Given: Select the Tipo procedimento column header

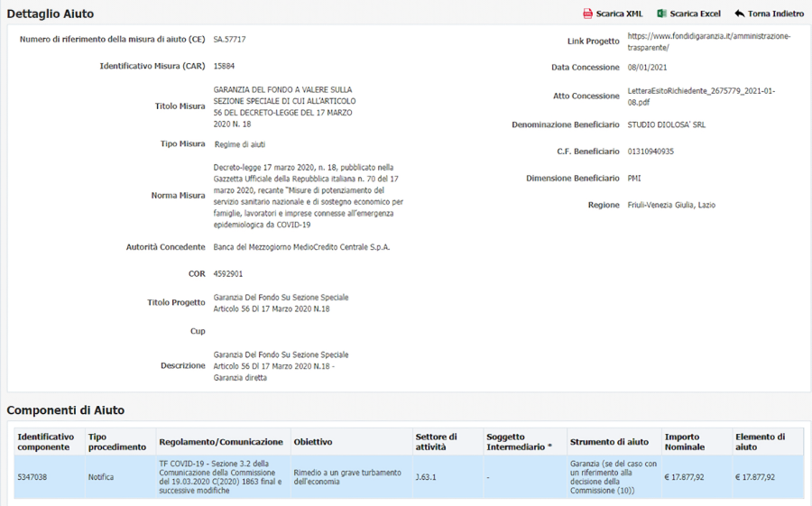Looking at the screenshot, I should 120,442.
